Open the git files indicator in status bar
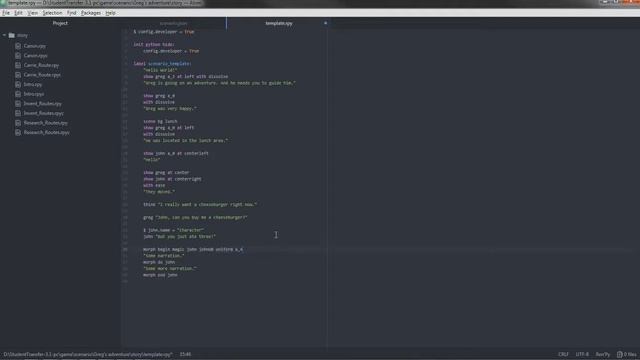Screen dimensions: 640x360 pos(627,354)
